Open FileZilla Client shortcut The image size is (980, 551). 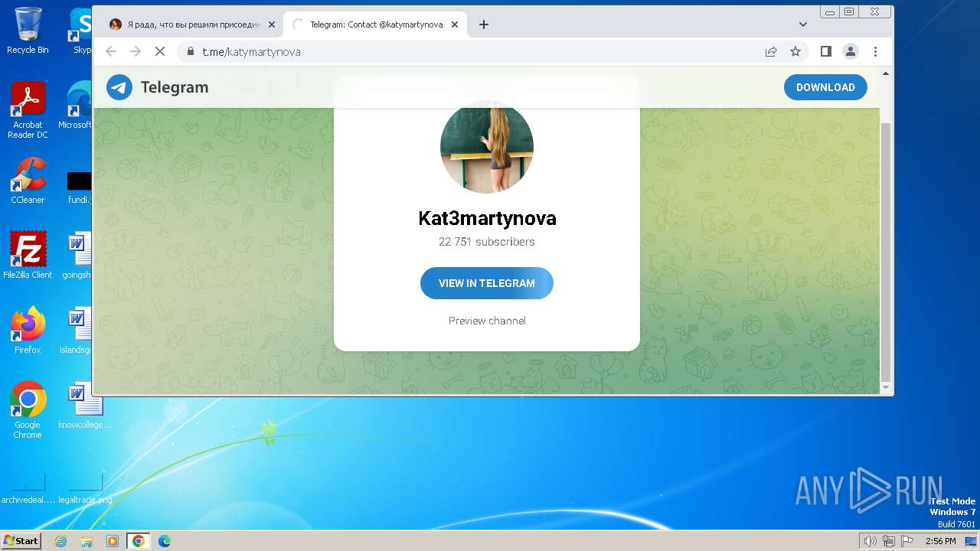click(28, 255)
